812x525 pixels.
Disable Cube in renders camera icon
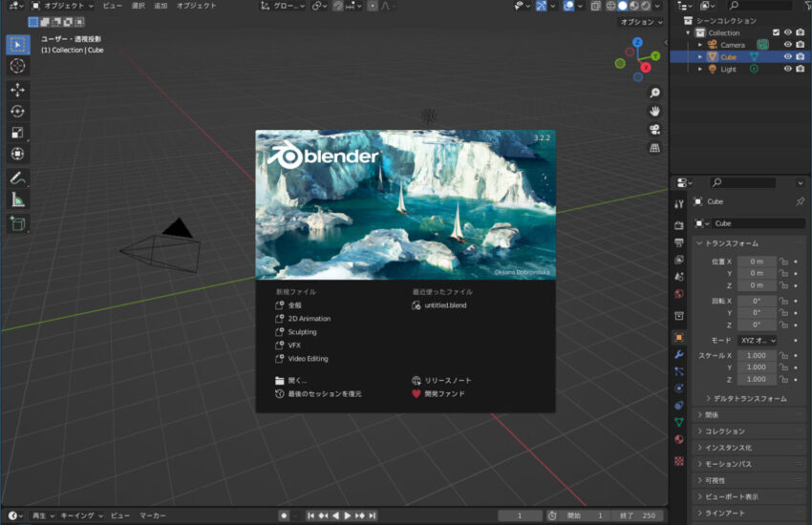tap(801, 57)
